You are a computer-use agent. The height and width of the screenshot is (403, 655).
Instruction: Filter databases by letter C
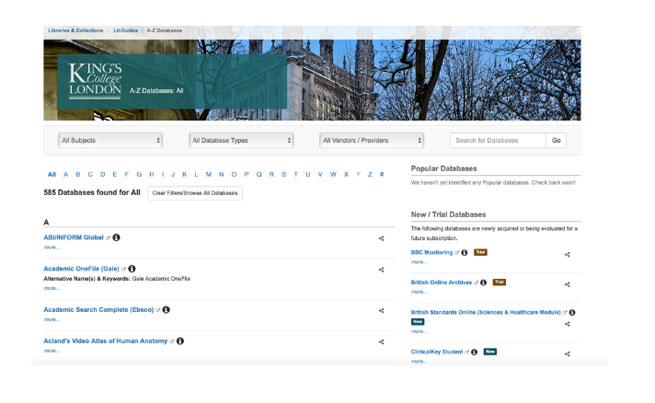(90, 174)
